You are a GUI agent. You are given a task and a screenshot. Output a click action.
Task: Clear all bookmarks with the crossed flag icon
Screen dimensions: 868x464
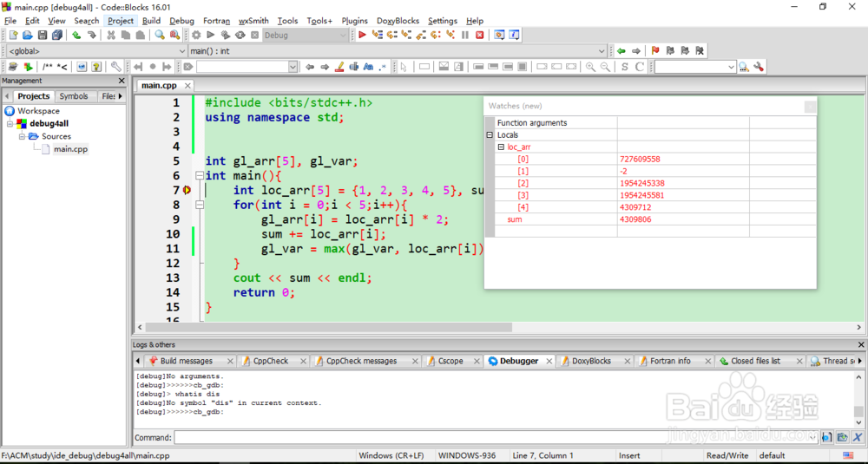(x=700, y=51)
